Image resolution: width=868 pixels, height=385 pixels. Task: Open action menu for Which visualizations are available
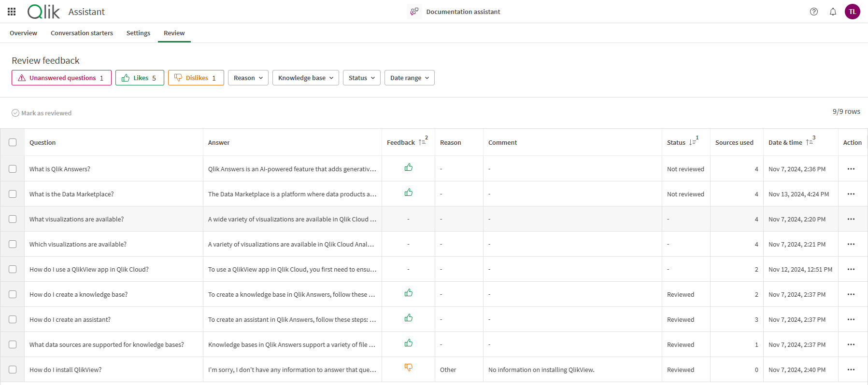[x=851, y=244]
